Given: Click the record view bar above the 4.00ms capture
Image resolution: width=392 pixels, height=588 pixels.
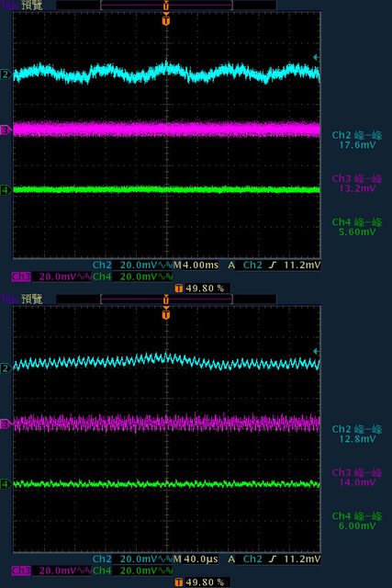Looking at the screenshot, I should [x=166, y=6].
